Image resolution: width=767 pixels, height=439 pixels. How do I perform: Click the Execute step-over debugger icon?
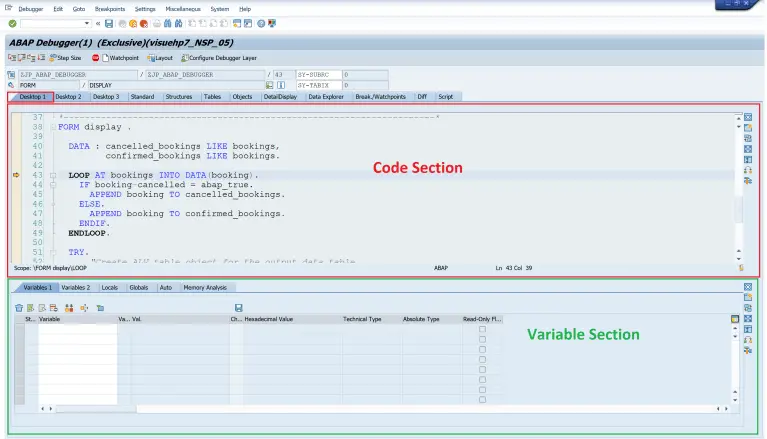tap(22, 58)
